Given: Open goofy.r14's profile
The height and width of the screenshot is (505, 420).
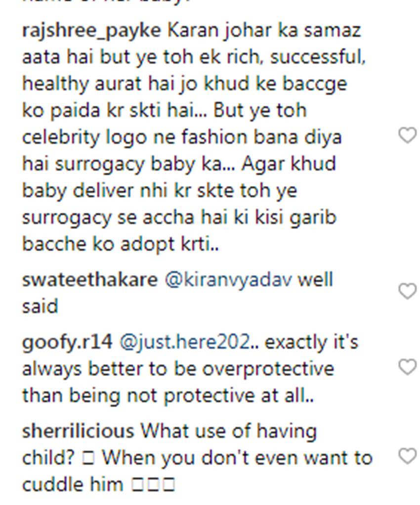Looking at the screenshot, I should point(67,342).
